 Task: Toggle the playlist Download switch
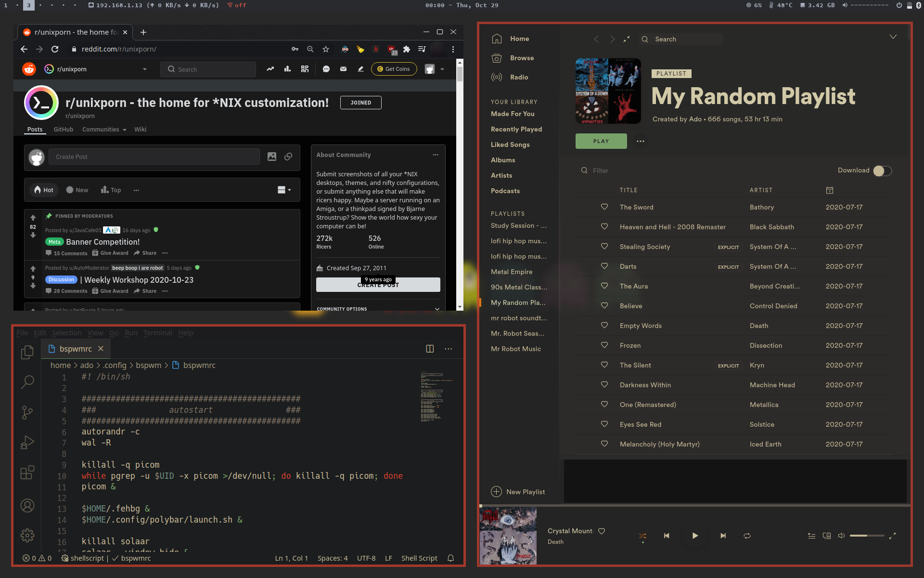pyautogui.click(x=883, y=171)
